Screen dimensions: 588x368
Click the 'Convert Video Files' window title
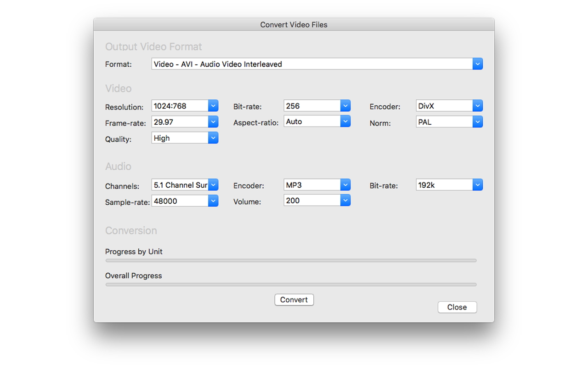tap(294, 25)
